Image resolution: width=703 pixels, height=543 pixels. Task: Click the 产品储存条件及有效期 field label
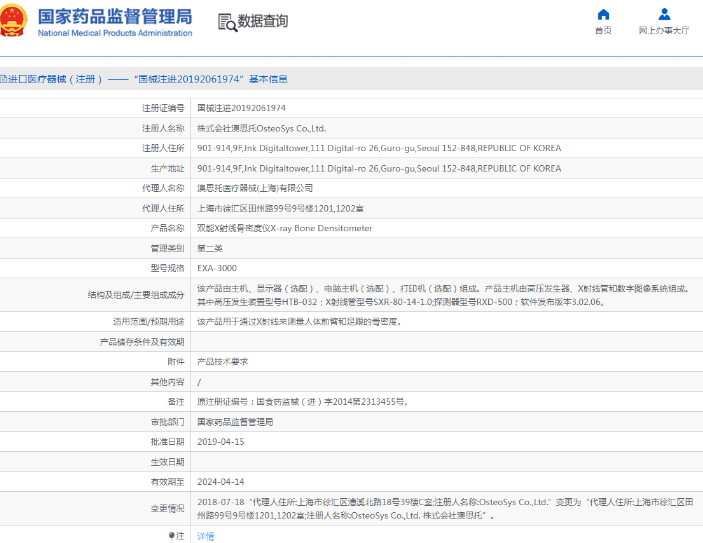tap(142, 342)
